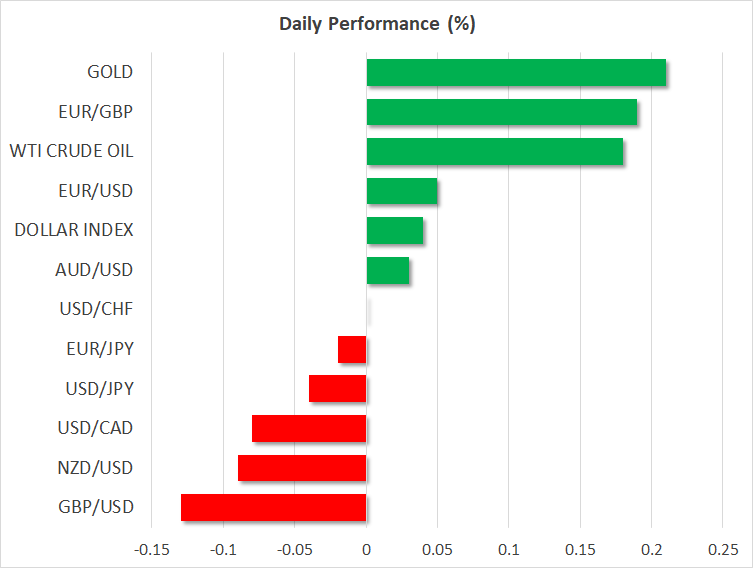Screen dimensions: 753x568
Task: Click the red USD/JPY bar
Action: click(338, 389)
